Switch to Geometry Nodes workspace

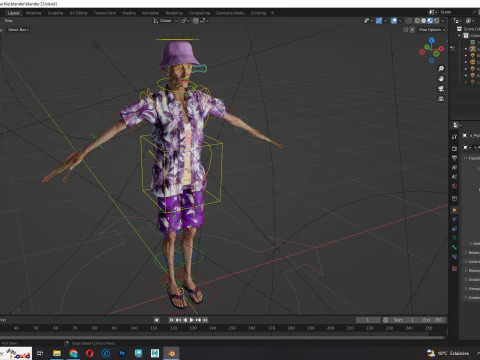(x=230, y=13)
